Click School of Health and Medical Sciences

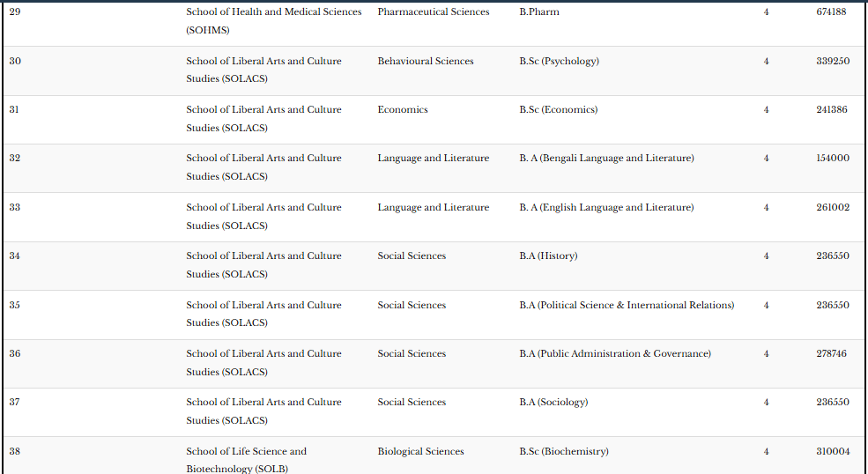click(x=273, y=12)
